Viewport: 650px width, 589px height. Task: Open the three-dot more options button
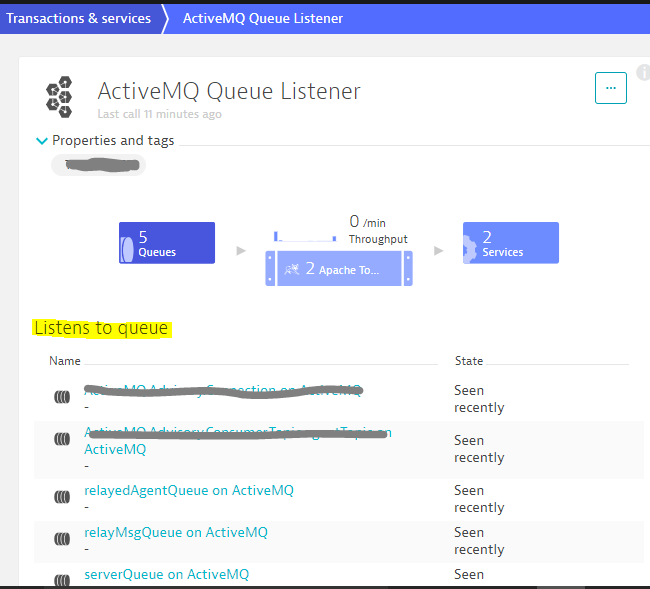610,88
